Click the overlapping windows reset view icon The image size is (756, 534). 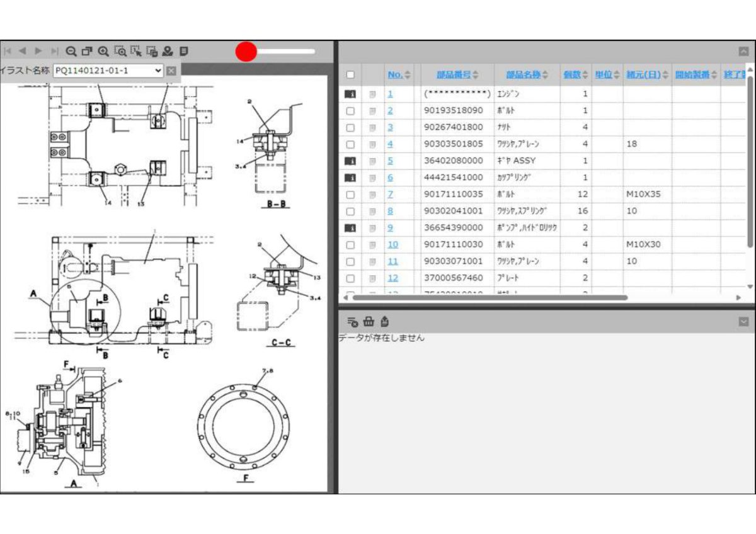click(x=87, y=51)
